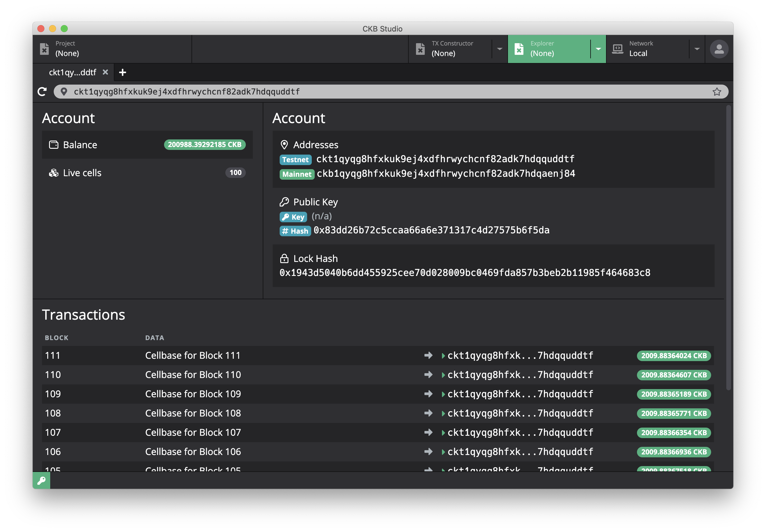Click the key icon in bottom status bar

pos(41,480)
